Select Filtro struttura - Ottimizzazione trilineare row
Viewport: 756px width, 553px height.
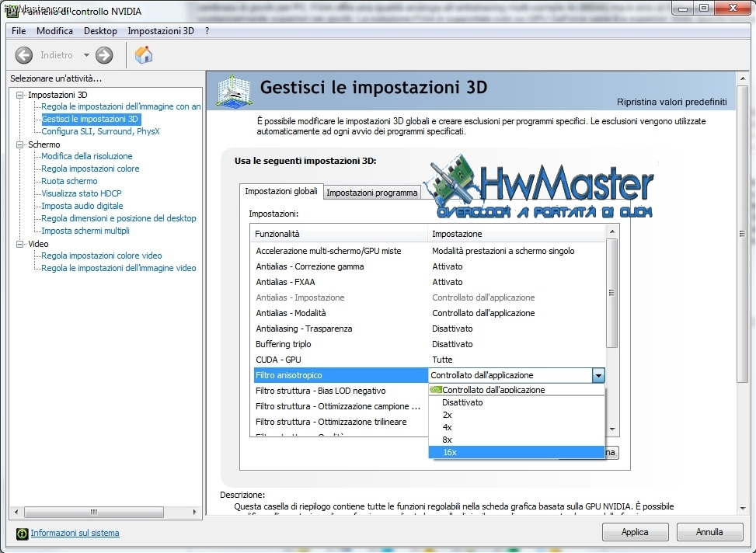tap(340, 422)
